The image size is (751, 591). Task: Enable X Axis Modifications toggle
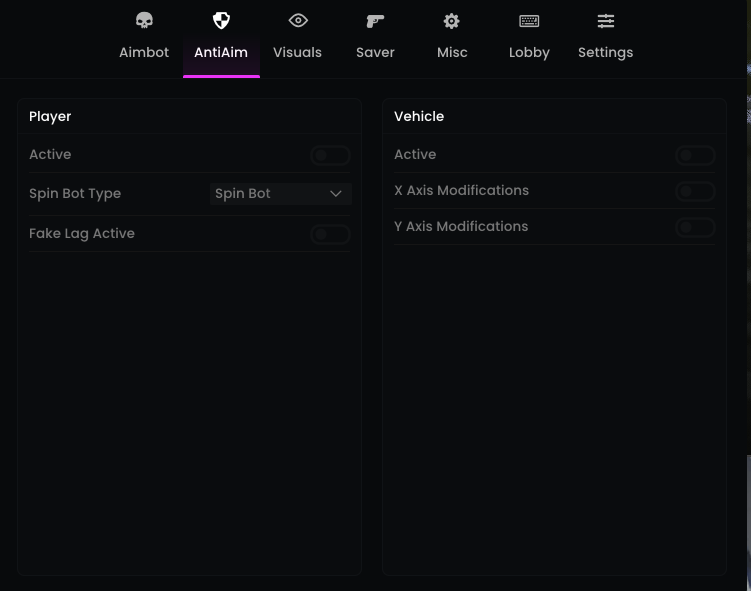[695, 191]
